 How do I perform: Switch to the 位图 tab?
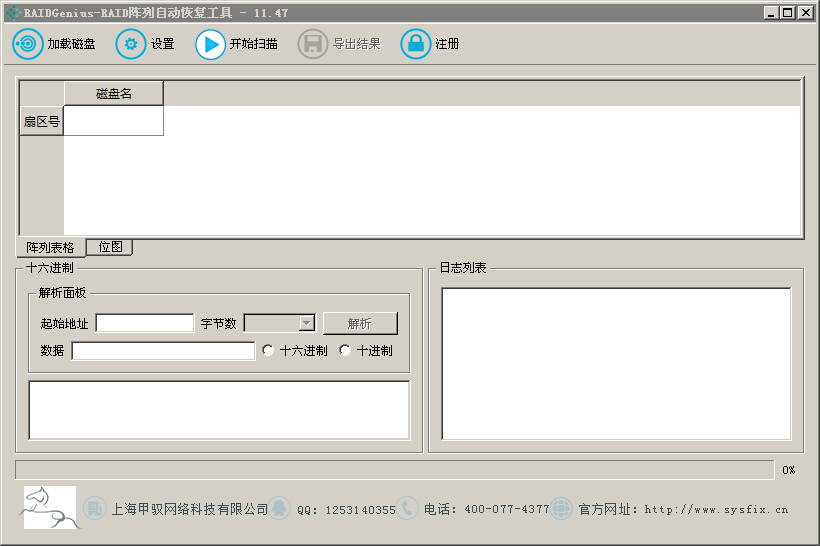point(110,247)
